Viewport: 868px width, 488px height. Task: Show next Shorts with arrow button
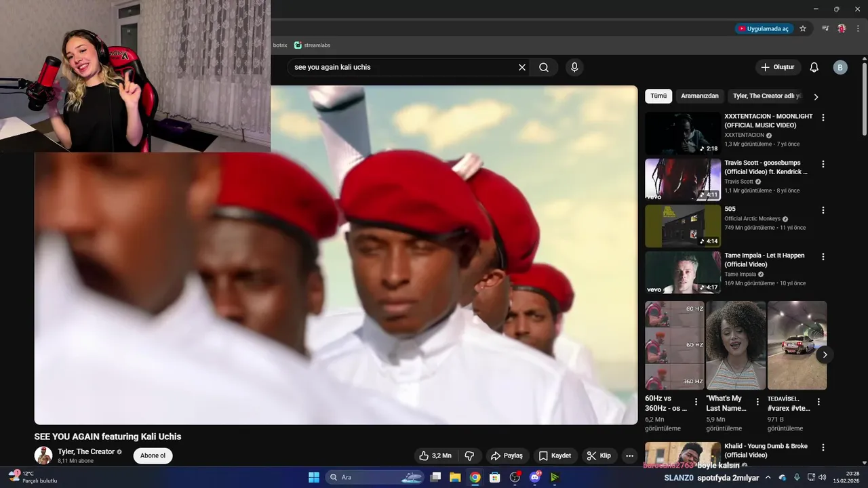click(825, 354)
